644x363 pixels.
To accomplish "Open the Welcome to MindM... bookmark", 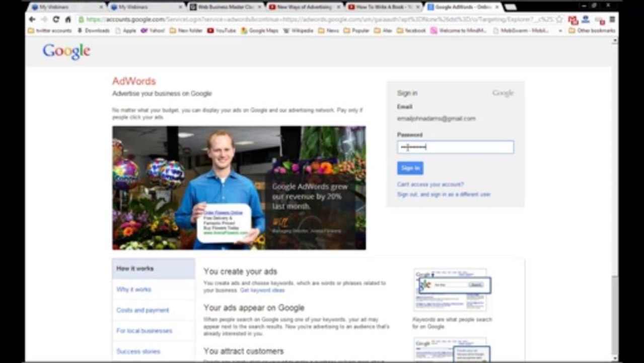I will 458,31.
